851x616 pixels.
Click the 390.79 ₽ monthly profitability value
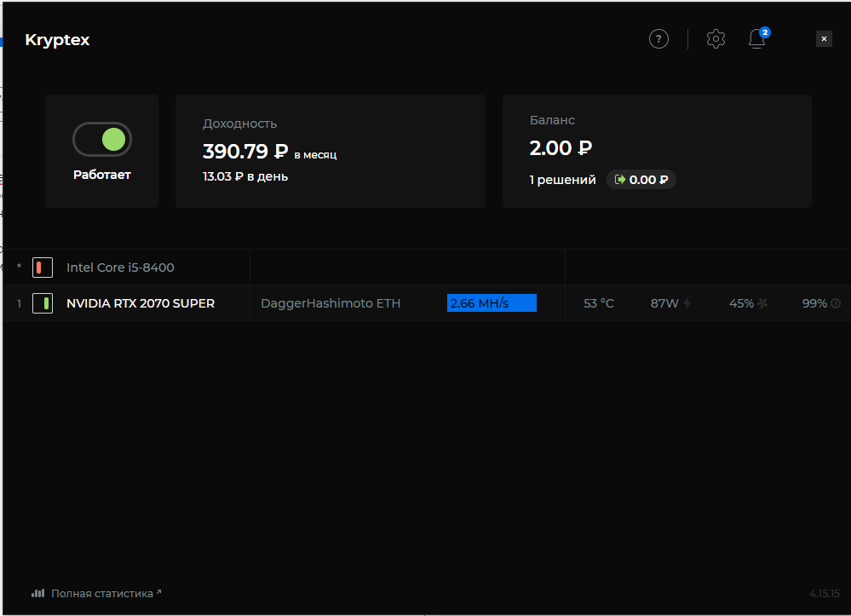[x=245, y=152]
